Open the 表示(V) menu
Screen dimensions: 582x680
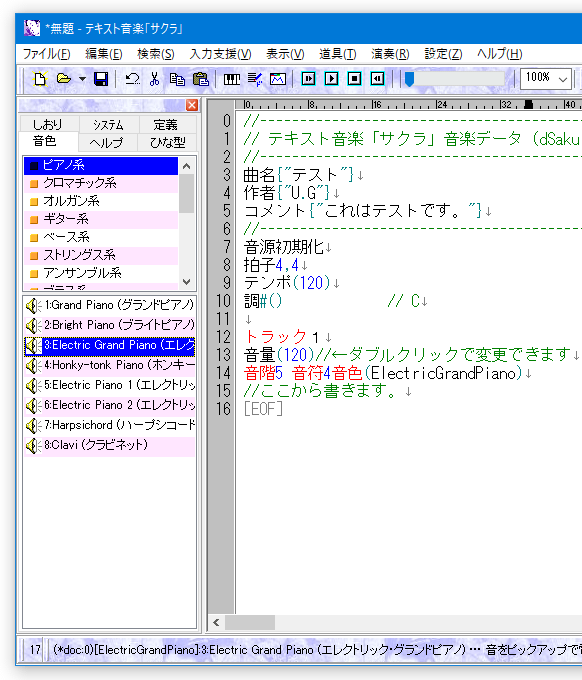(x=285, y=54)
